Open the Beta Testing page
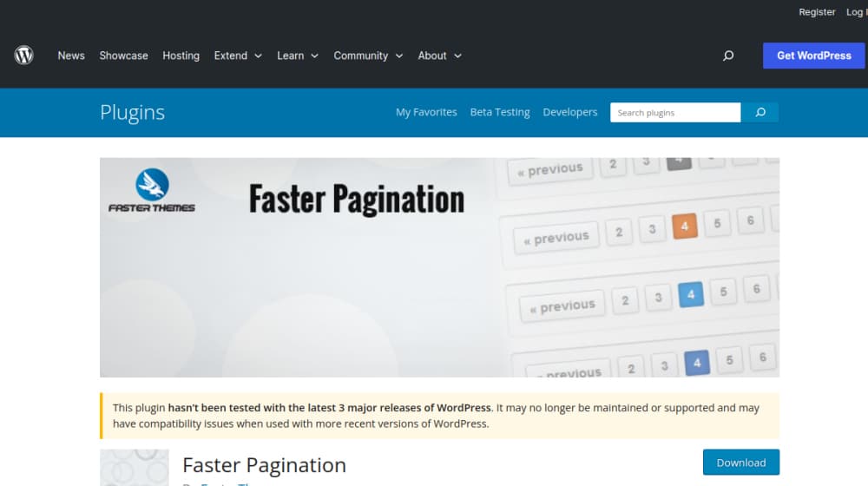Screen dimensions: 868x486 (x=500, y=112)
